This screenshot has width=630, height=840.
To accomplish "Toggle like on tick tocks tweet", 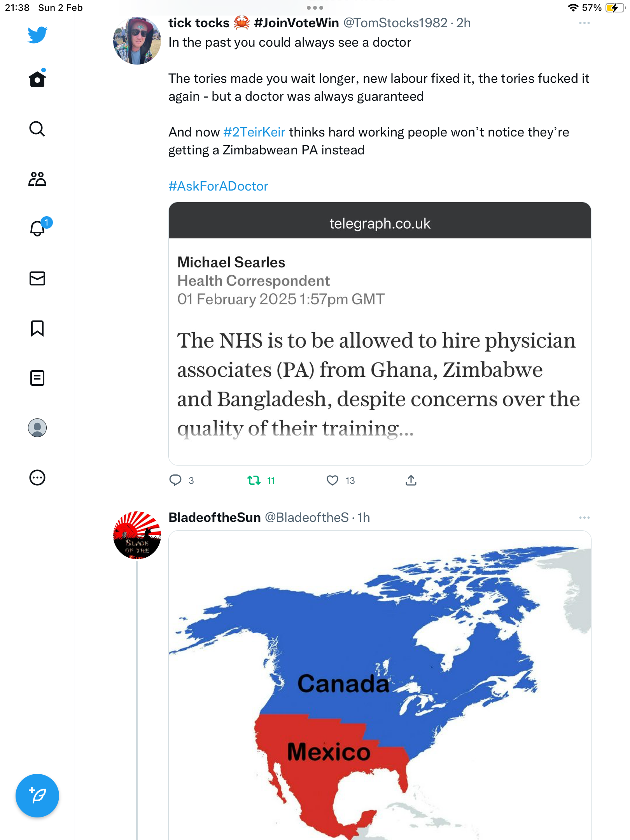I will click(332, 481).
